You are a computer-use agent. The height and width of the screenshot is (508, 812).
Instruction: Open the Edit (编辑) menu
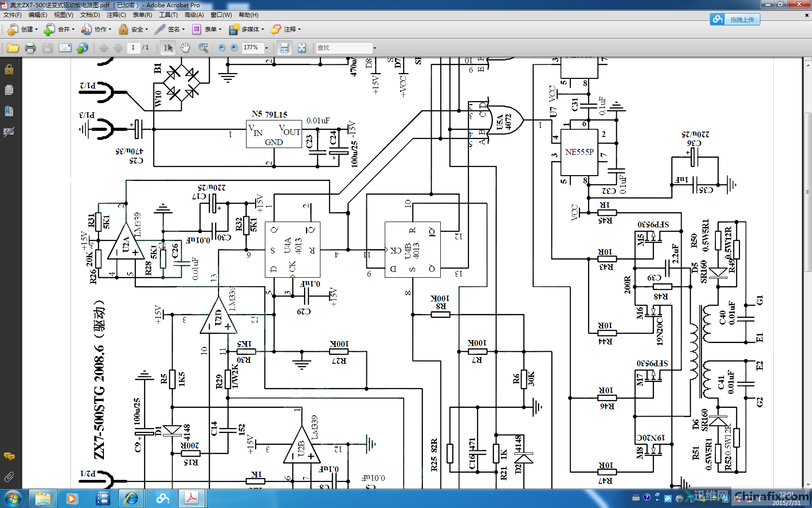pos(38,15)
